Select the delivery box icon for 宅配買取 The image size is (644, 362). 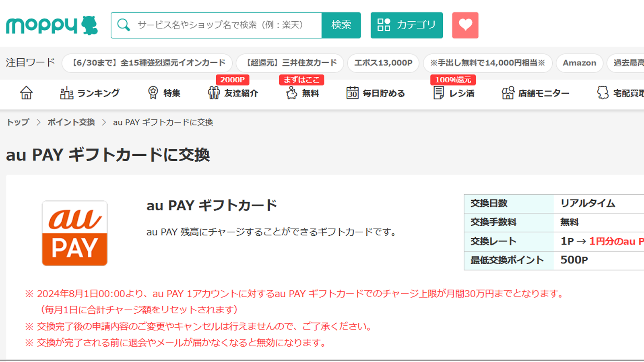pyautogui.click(x=602, y=93)
